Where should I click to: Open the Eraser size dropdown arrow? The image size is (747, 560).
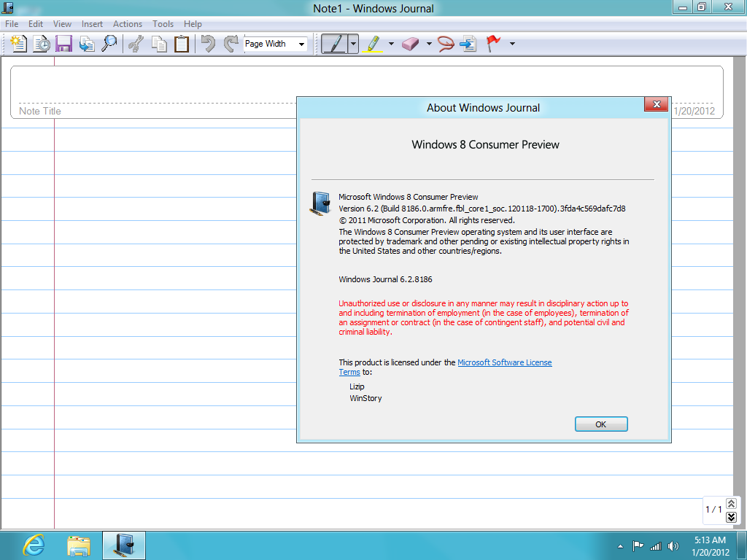[x=429, y=44]
